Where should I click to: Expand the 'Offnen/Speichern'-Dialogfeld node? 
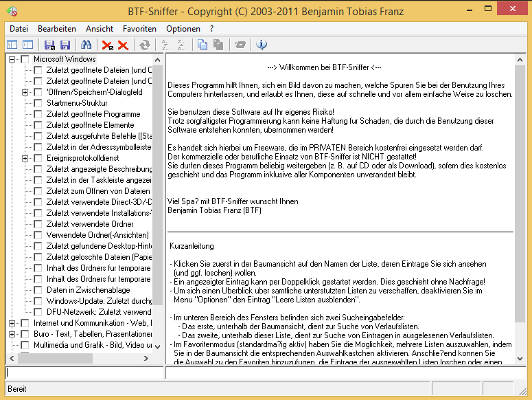[x=25, y=92]
